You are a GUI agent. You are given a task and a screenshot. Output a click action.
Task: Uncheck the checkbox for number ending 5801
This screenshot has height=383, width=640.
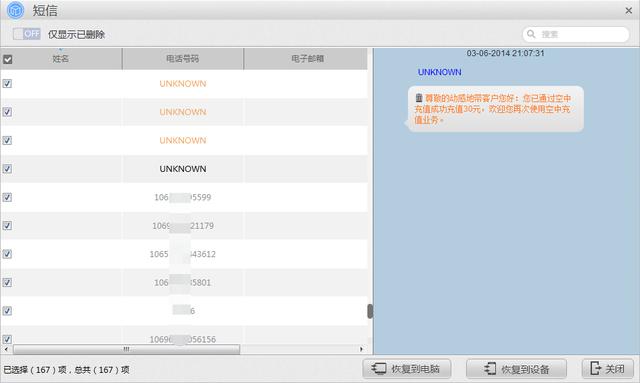point(7,282)
